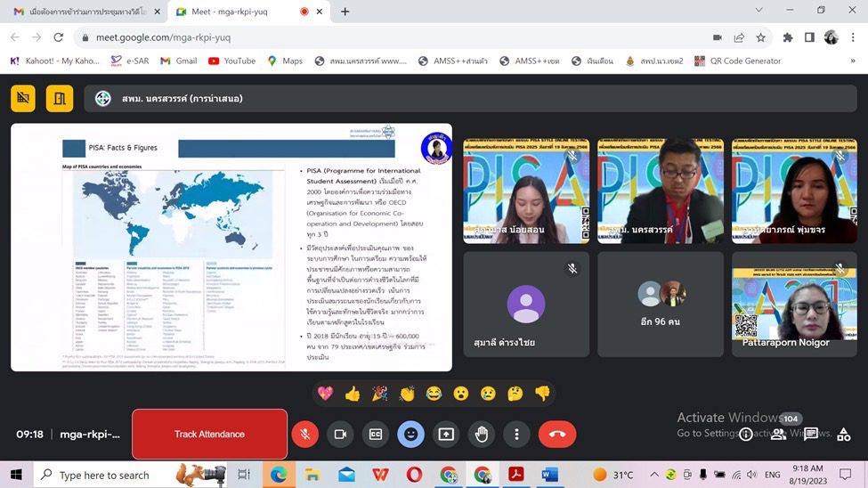Toggle the camera button in Meet
The width and height of the screenshot is (868, 488).
pyautogui.click(x=340, y=435)
